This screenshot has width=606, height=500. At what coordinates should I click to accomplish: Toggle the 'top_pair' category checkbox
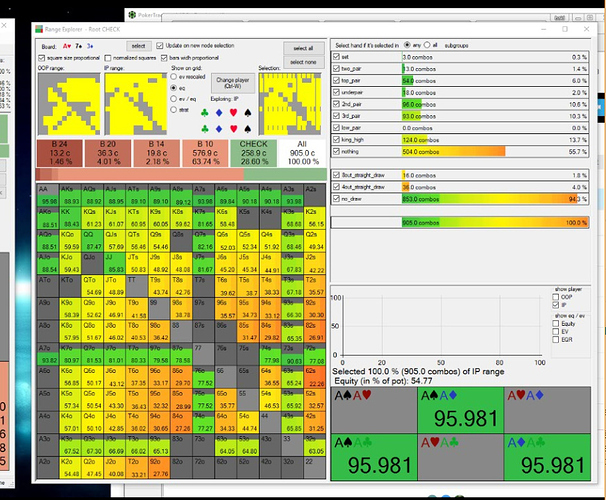pos(336,80)
